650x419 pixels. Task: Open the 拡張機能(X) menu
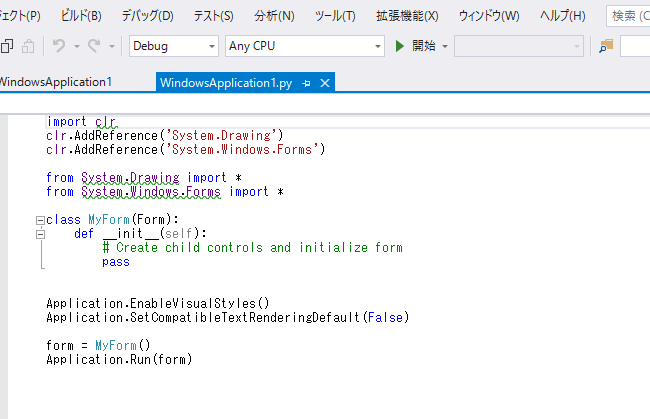pyautogui.click(x=406, y=16)
